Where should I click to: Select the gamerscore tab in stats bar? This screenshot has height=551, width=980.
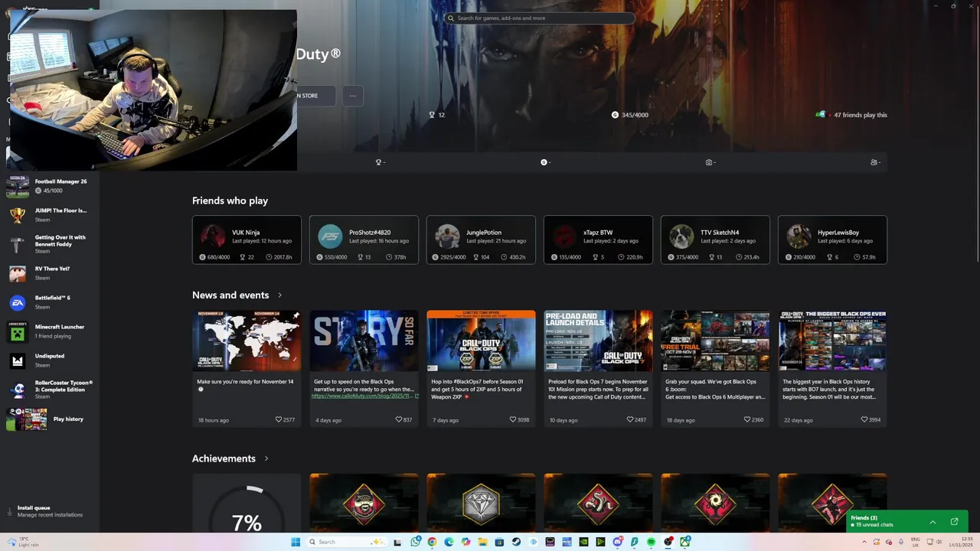click(x=545, y=162)
